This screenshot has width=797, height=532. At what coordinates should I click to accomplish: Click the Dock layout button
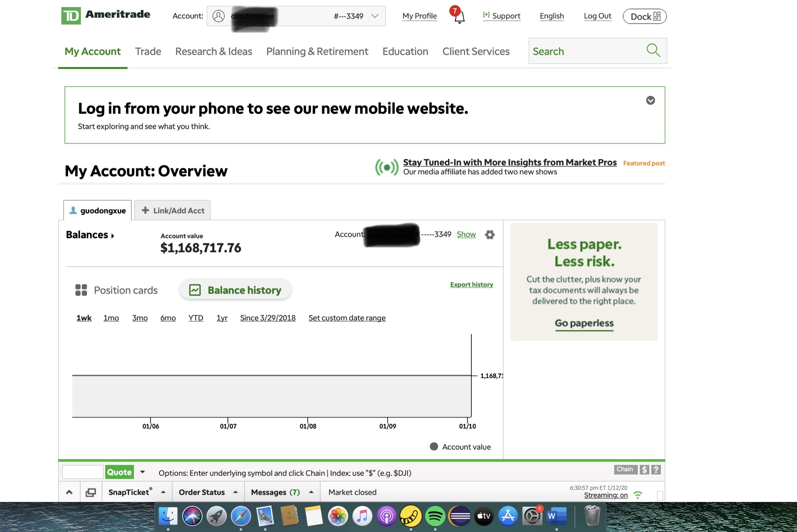click(x=644, y=16)
